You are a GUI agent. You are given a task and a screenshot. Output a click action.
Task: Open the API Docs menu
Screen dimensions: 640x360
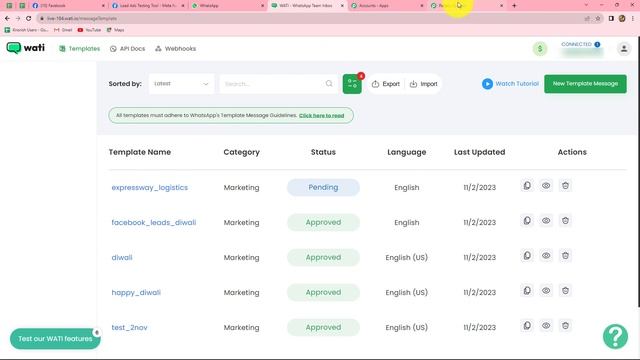pos(127,49)
